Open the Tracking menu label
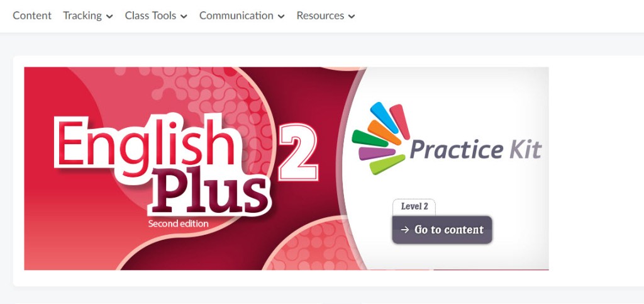 click(x=82, y=16)
